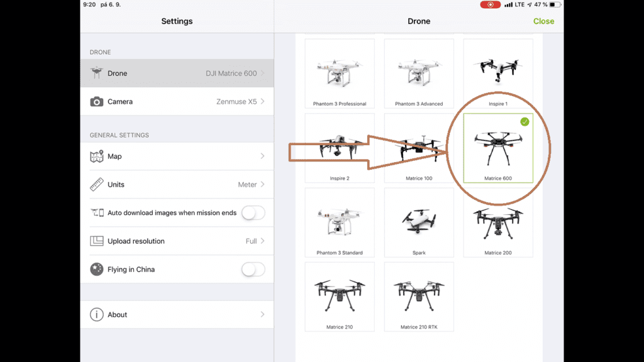Tap the green Close button
Image resolution: width=644 pixels, height=362 pixels.
pos(543,21)
